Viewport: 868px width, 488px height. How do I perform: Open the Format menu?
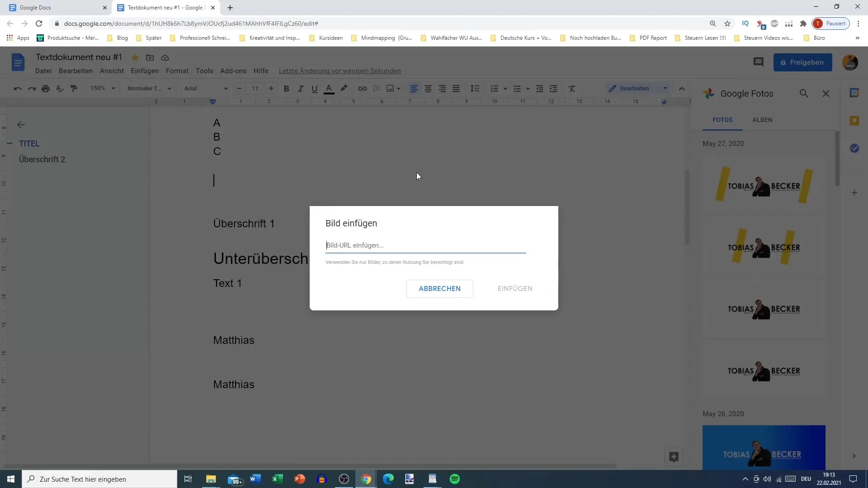(x=177, y=71)
